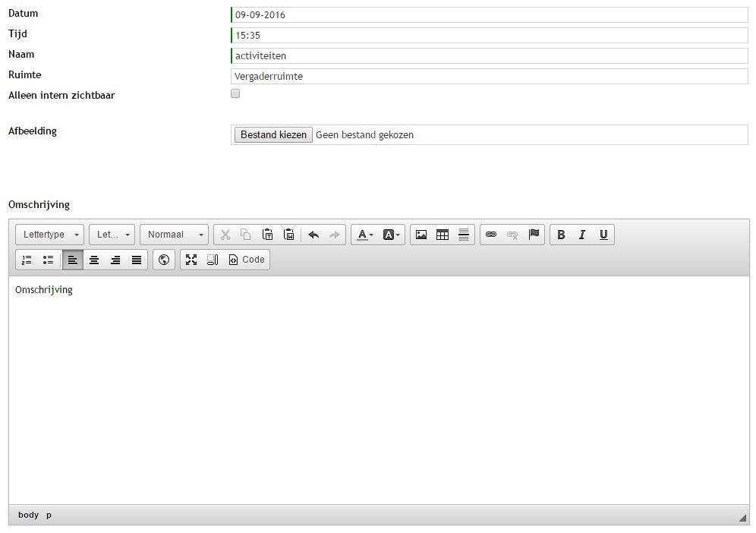Undo the last edit
Screen dimensions: 756x533
[313, 235]
